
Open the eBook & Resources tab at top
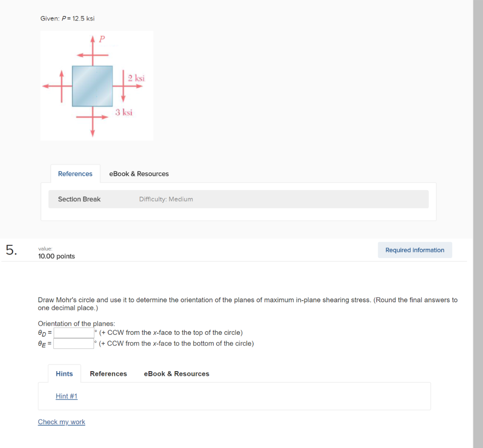(x=139, y=174)
